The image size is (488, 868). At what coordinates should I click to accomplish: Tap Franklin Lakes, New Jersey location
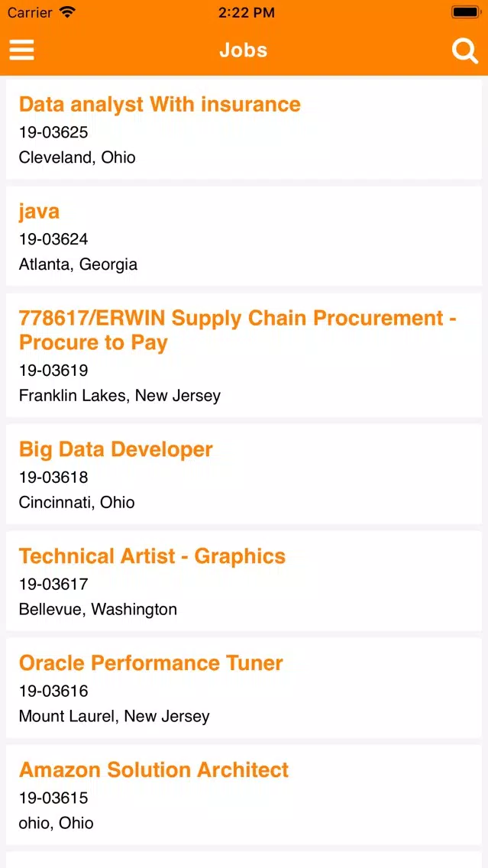(x=120, y=396)
